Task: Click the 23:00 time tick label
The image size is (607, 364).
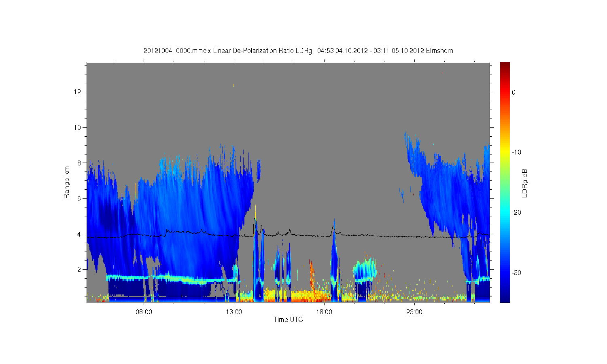Action: tap(414, 312)
